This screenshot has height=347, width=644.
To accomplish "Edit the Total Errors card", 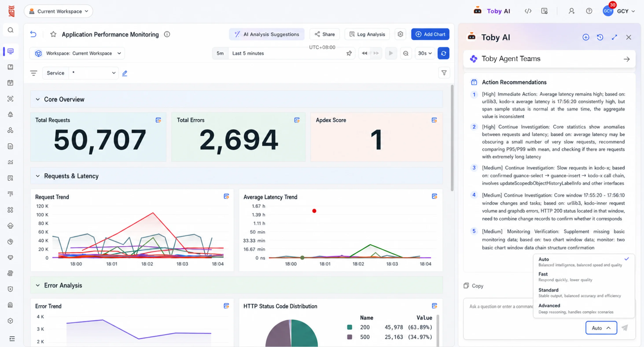I will (297, 120).
